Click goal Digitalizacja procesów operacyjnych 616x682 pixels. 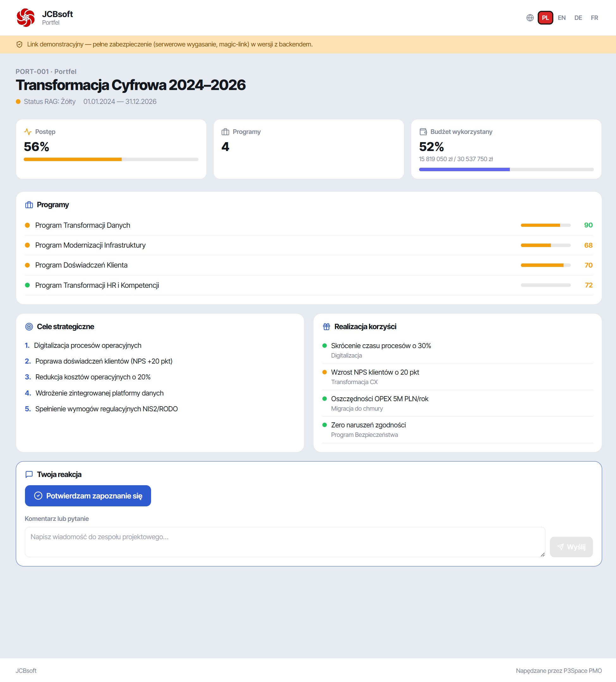point(88,345)
